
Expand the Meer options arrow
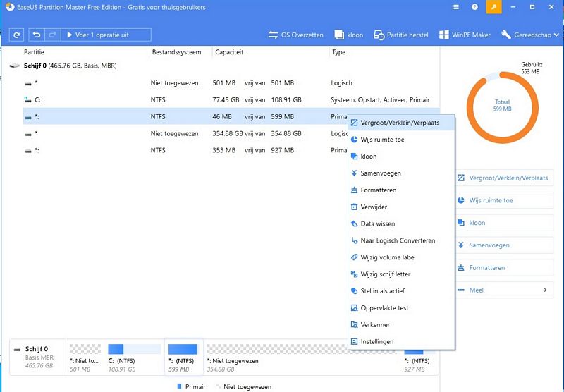545,290
